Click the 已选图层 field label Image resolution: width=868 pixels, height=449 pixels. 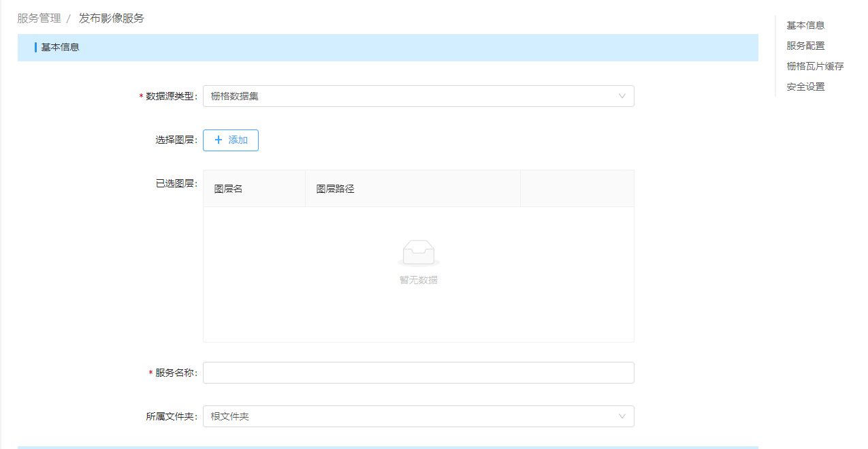coord(175,183)
